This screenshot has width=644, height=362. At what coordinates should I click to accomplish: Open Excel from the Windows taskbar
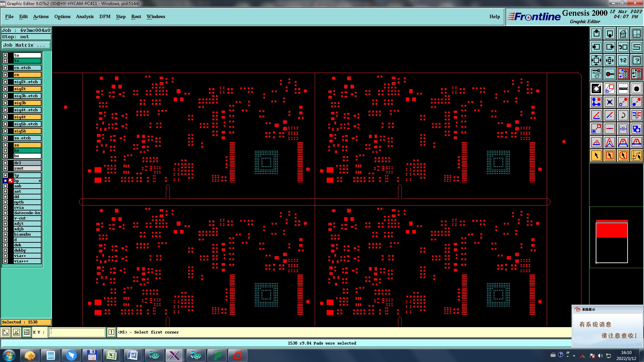[111, 355]
